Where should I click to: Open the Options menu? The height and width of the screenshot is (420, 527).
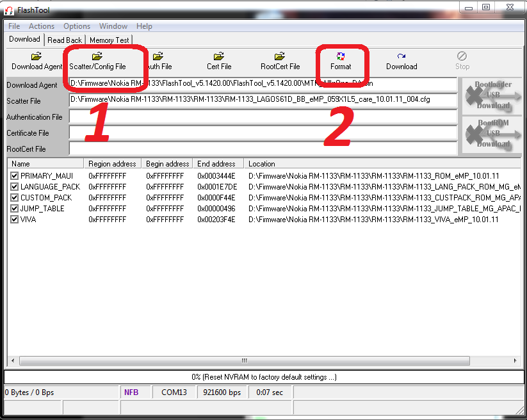(76, 26)
